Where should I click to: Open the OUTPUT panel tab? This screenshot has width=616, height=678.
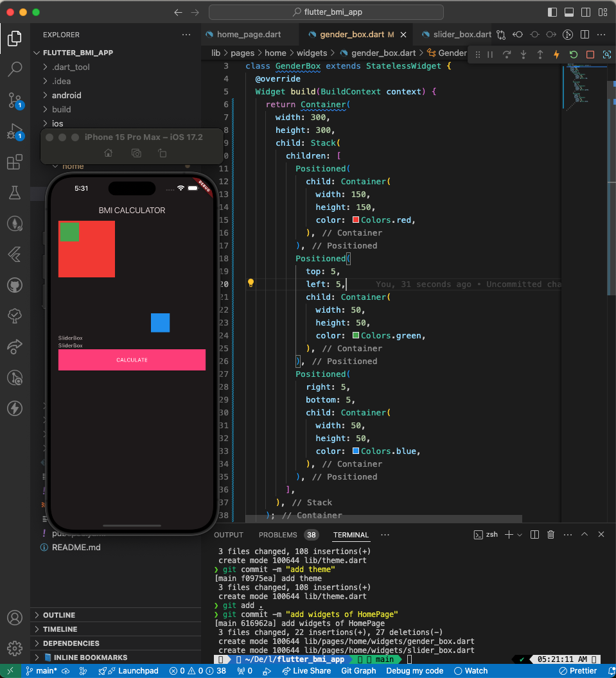(229, 535)
